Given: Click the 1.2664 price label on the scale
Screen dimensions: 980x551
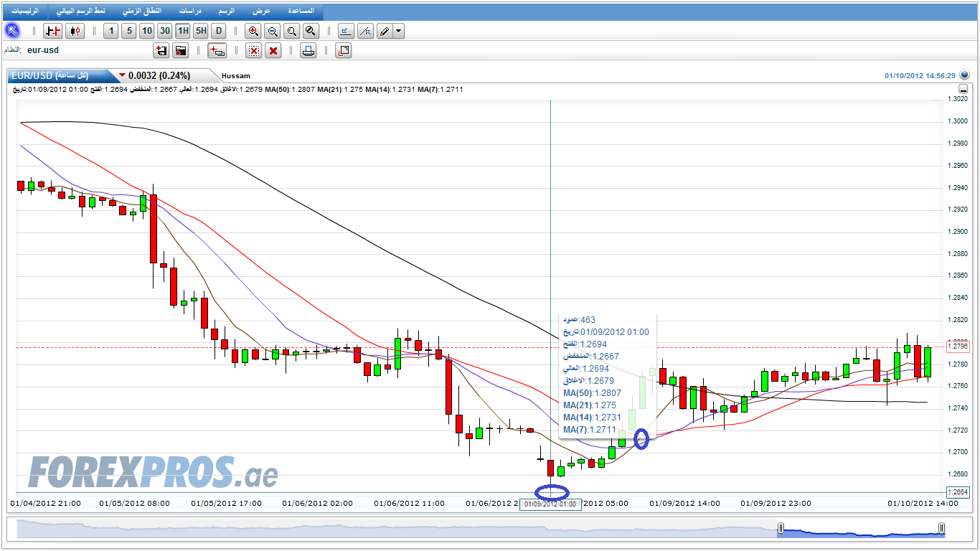Looking at the screenshot, I should [x=958, y=492].
